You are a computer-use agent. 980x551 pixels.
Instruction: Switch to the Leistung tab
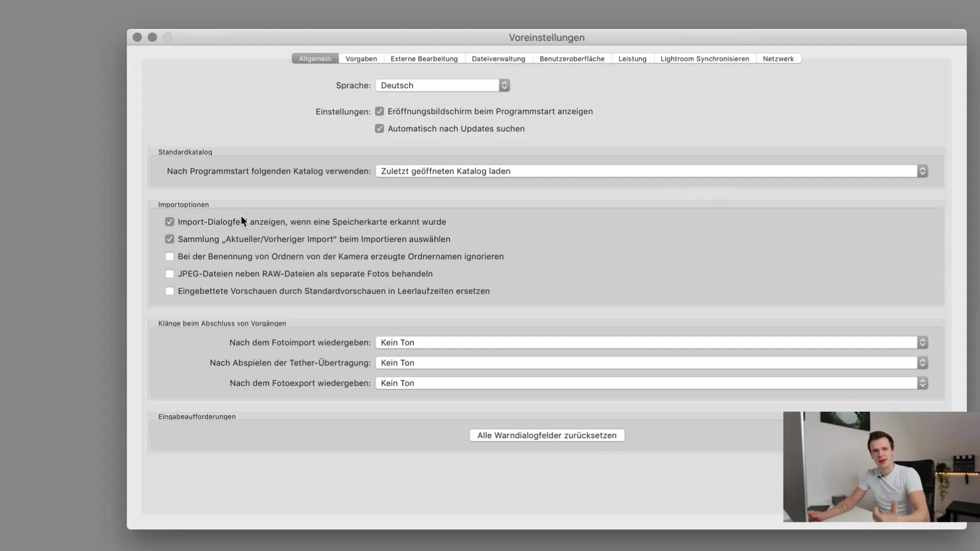632,59
